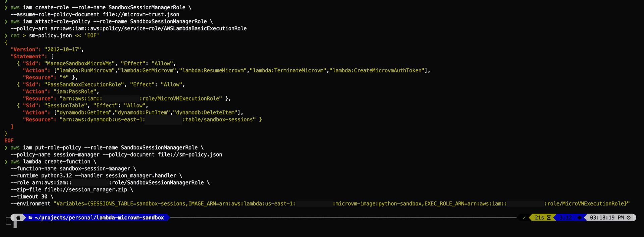Click the clock icon after the time
Viewport: 644px width, 237px height.
click(x=629, y=218)
